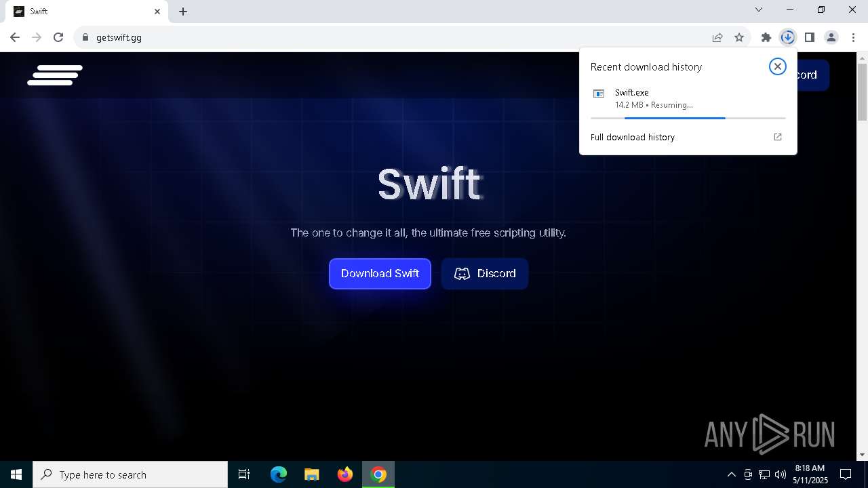This screenshot has height=488, width=868.
Task: Reload the getswift.gg page
Action: pos(58,37)
